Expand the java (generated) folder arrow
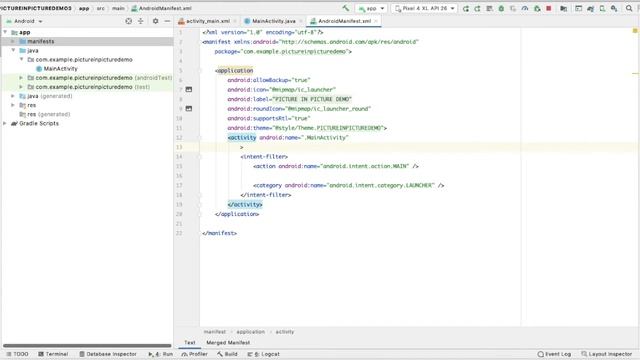This screenshot has height=360, width=640. (13, 96)
